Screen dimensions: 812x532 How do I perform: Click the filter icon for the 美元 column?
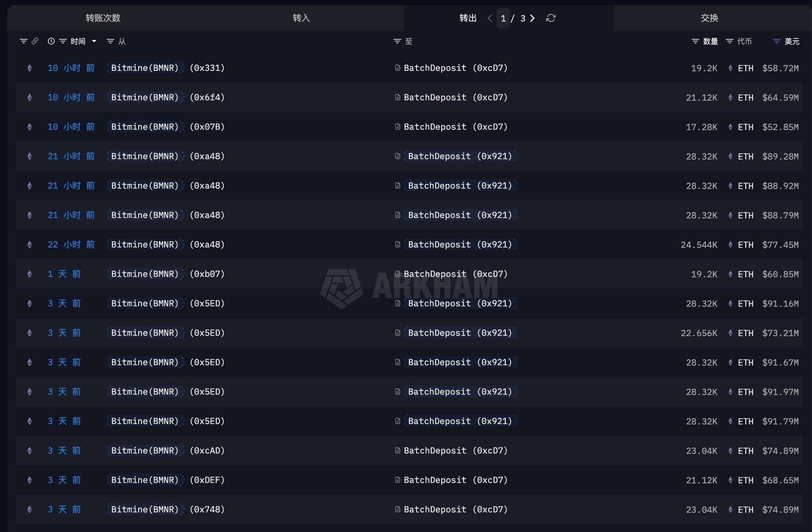point(776,41)
